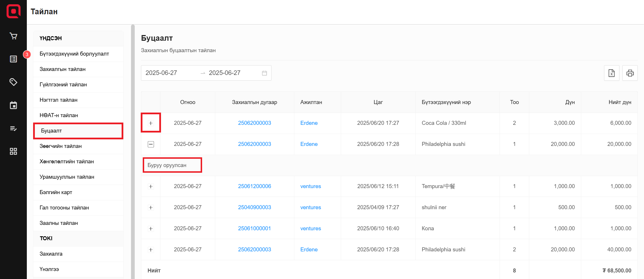Go to Бэлгийн карт report
The width and height of the screenshot is (644, 279).
tap(56, 192)
